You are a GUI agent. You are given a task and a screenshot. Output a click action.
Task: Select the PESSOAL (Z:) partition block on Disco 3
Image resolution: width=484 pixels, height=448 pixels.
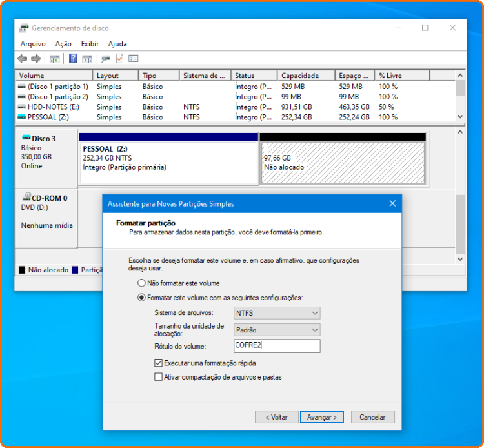pos(168,159)
